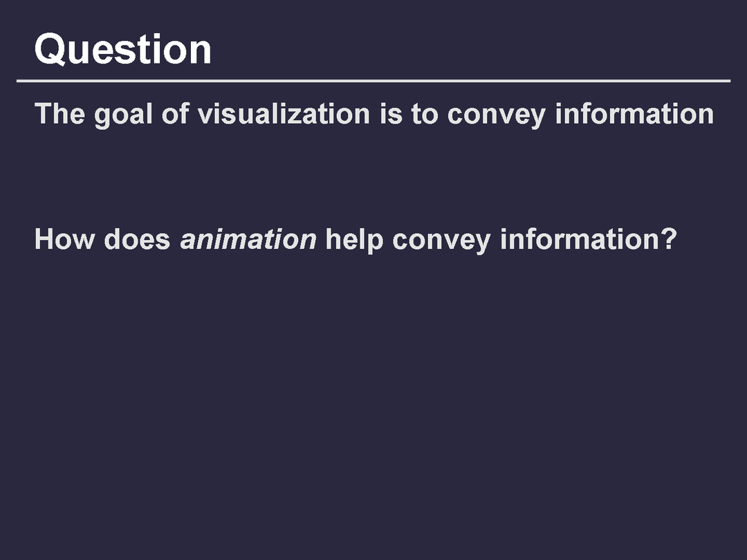The height and width of the screenshot is (560, 747).
Task: Click the "Question" slide title
Action: (123, 50)
